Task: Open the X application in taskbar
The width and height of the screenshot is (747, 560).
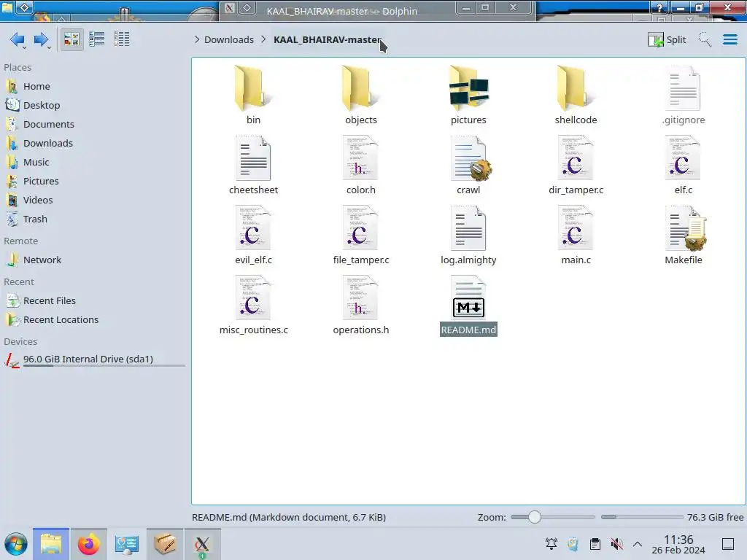Action: click(x=202, y=544)
